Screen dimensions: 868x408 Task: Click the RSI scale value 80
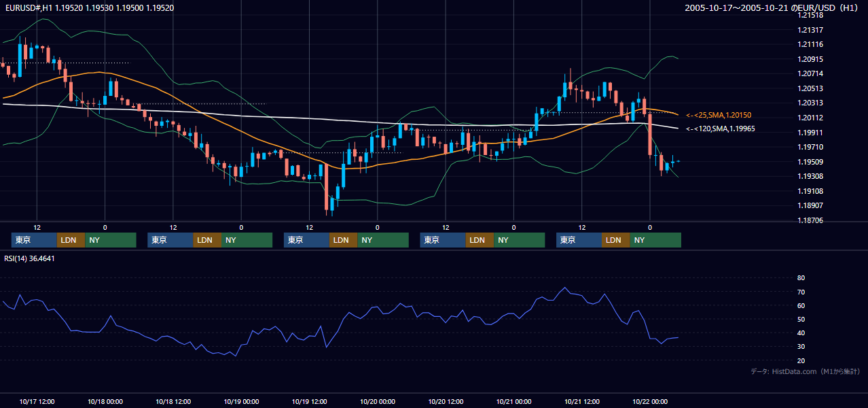[x=801, y=278]
